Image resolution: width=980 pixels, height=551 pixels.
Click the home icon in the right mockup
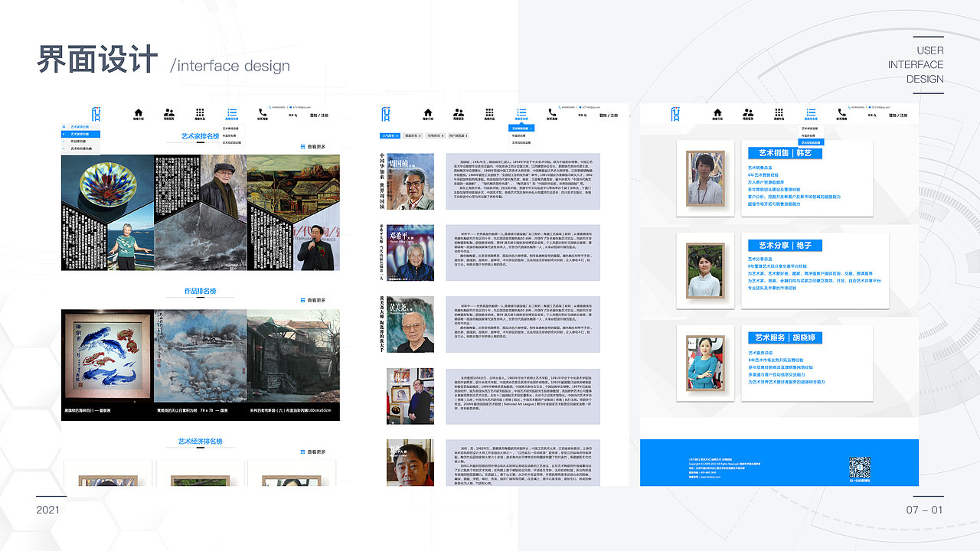click(x=717, y=112)
